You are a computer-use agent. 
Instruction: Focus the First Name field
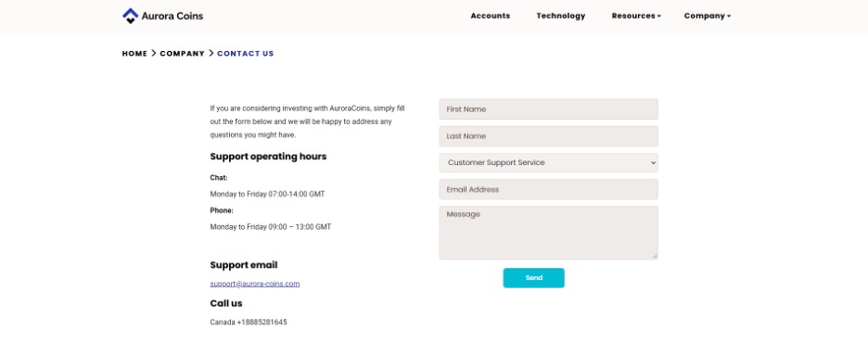(x=549, y=109)
